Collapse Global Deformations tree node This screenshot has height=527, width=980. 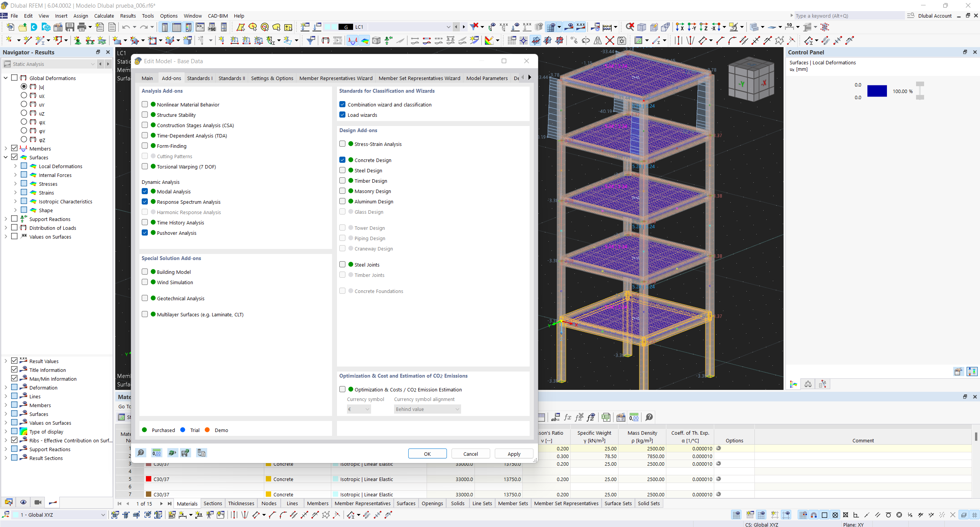pos(6,78)
